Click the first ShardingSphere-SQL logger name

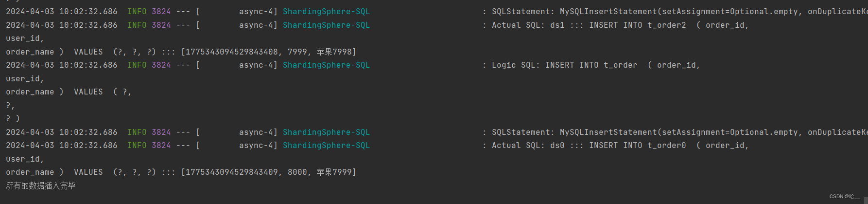coord(326,11)
